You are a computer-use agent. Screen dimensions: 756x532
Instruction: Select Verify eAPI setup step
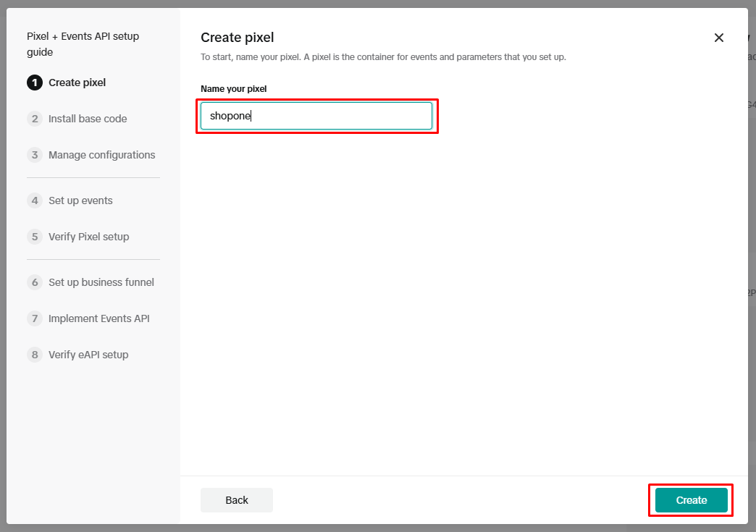coord(88,355)
